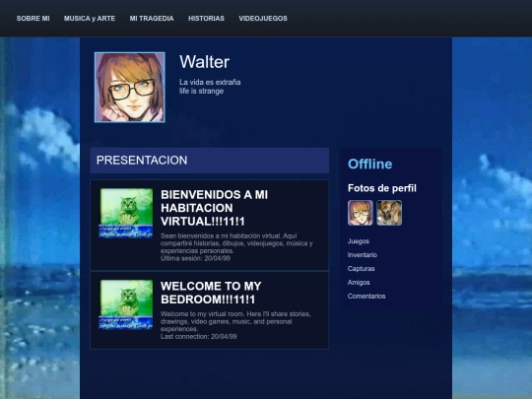The height and width of the screenshot is (399, 532).
Task: Click the Offline status label
Action: coord(370,165)
